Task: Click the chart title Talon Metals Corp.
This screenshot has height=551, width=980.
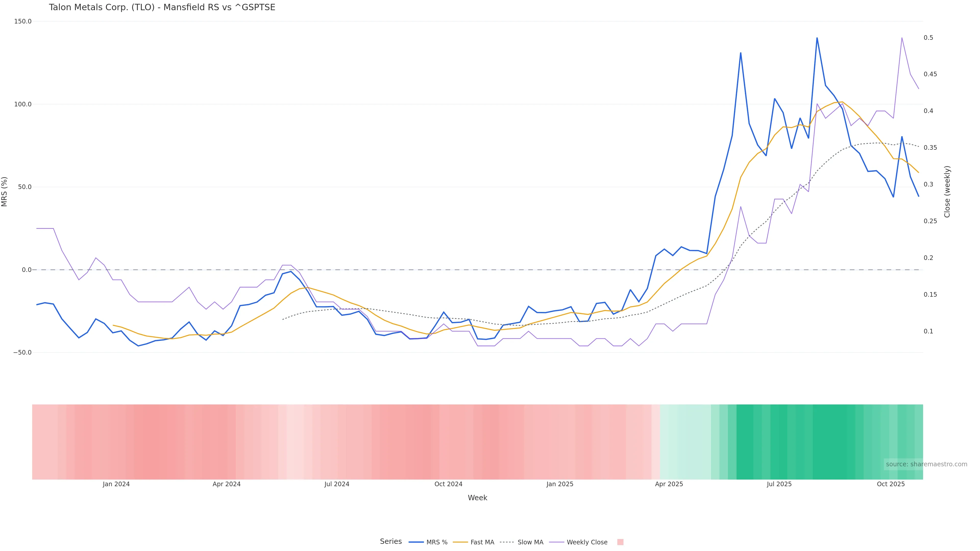Action: [x=162, y=7]
